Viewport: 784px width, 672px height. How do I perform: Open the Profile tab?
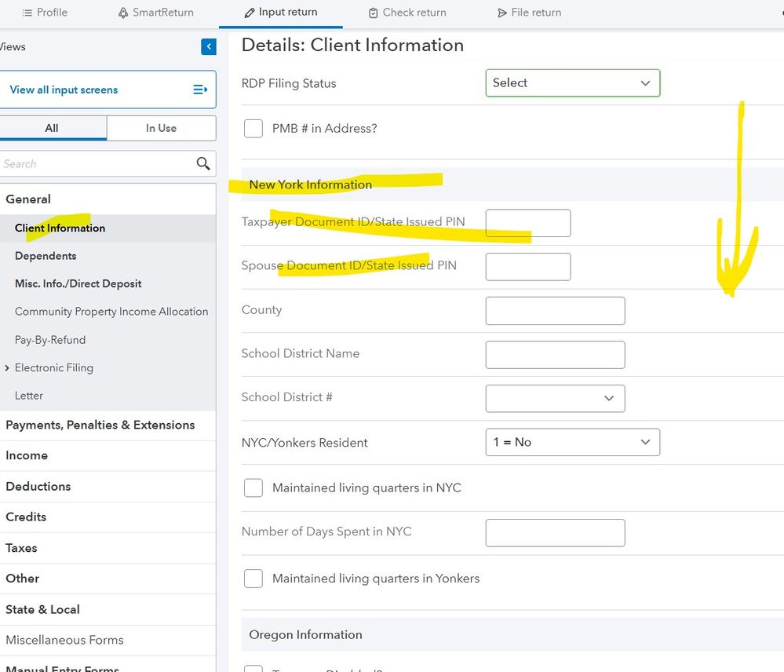[45, 13]
